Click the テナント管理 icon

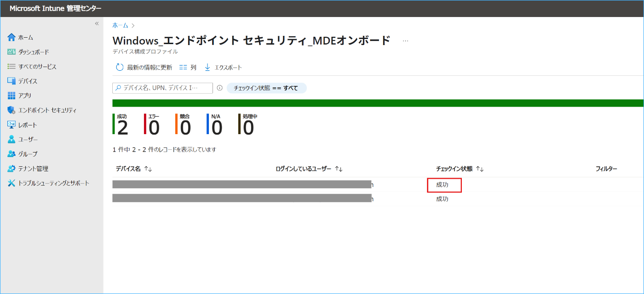[11, 169]
